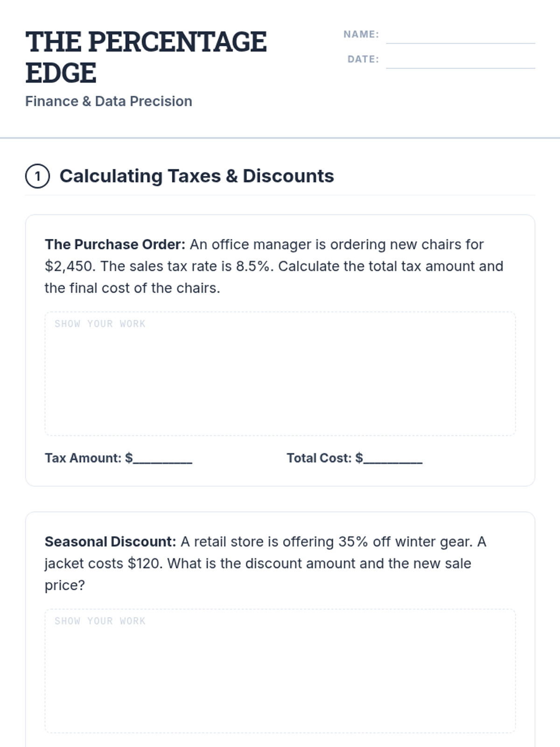Click the 35% discount figure

pyautogui.click(x=353, y=542)
